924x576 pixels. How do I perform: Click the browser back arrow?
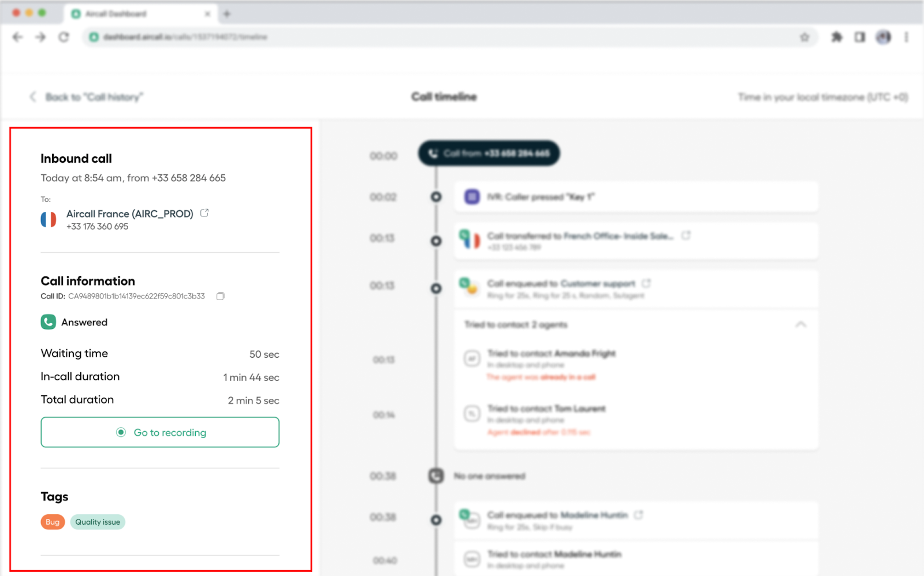[x=17, y=37]
